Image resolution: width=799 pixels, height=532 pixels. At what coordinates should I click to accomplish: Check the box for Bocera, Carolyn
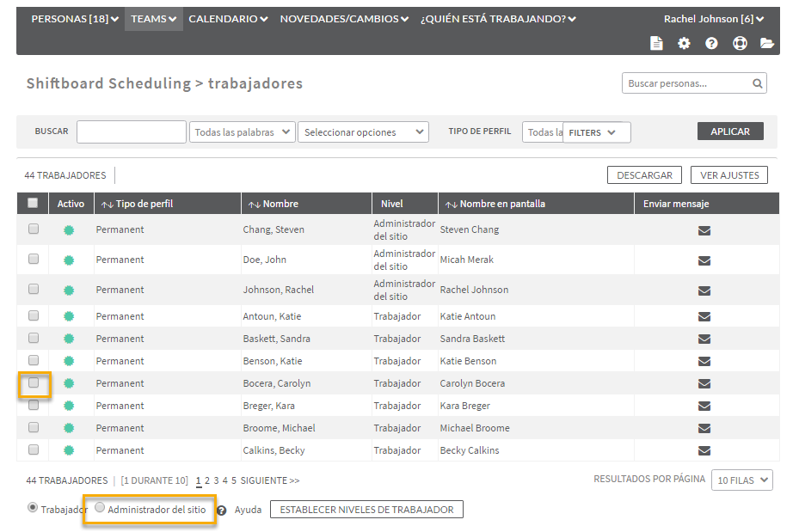34,382
